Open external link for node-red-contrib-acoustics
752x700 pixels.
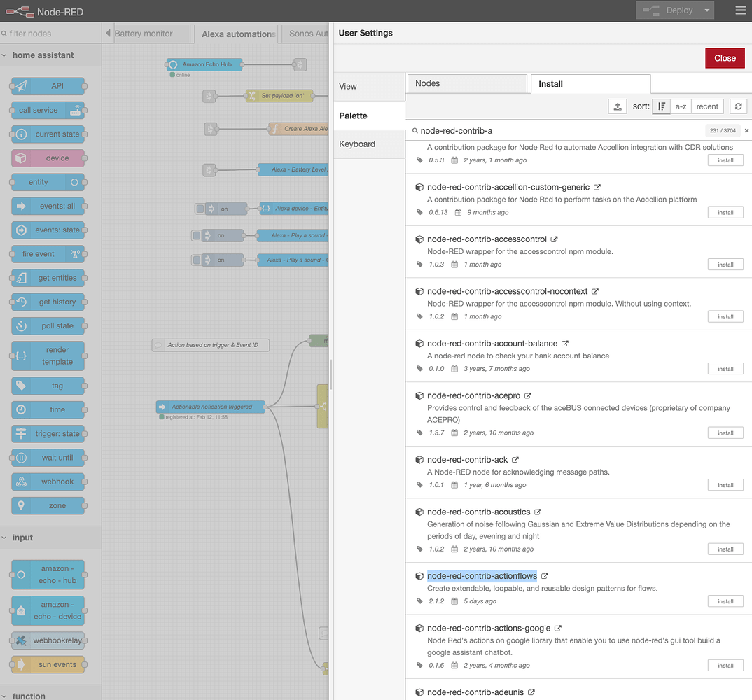click(538, 512)
